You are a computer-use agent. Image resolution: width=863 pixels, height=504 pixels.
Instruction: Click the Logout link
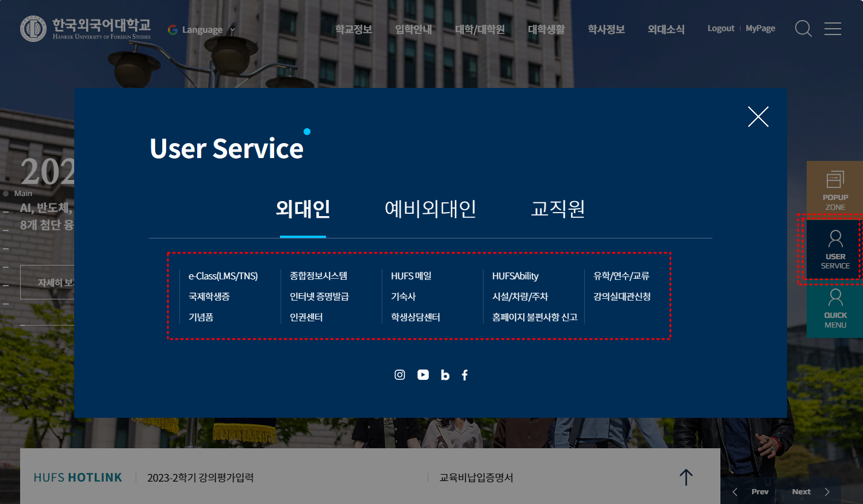point(721,28)
